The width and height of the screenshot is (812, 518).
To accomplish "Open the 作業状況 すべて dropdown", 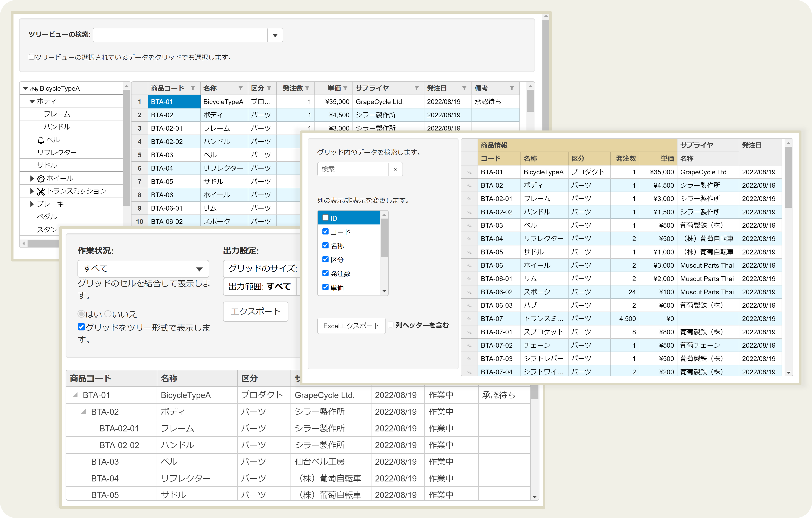I will (x=199, y=269).
